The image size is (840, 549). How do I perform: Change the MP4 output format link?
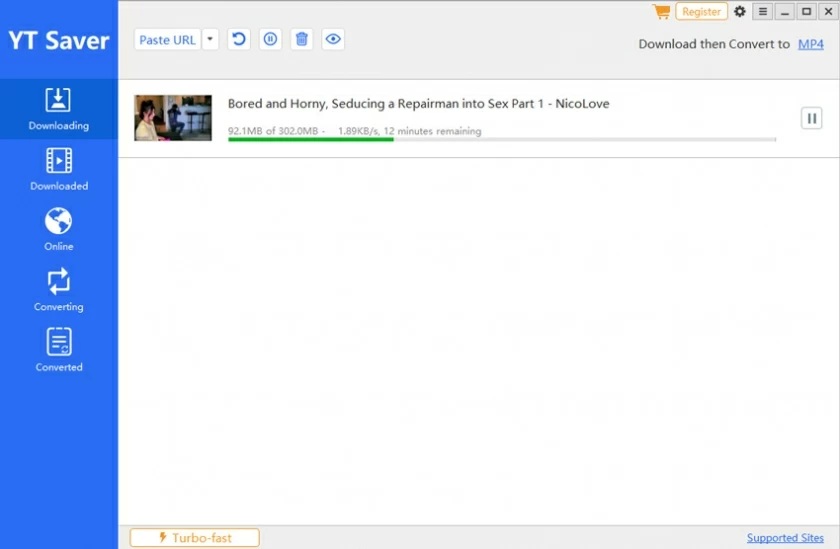point(811,44)
